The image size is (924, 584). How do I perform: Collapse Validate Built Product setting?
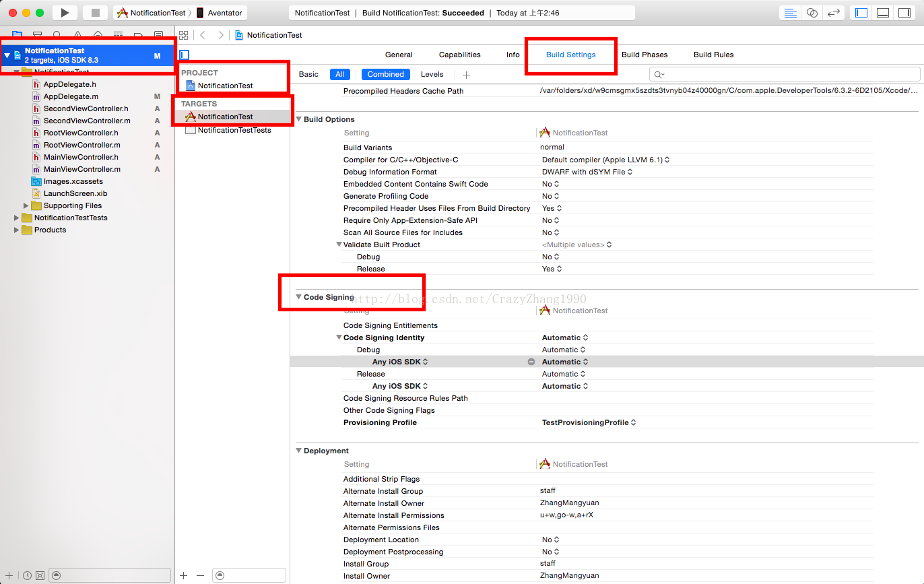coord(339,245)
